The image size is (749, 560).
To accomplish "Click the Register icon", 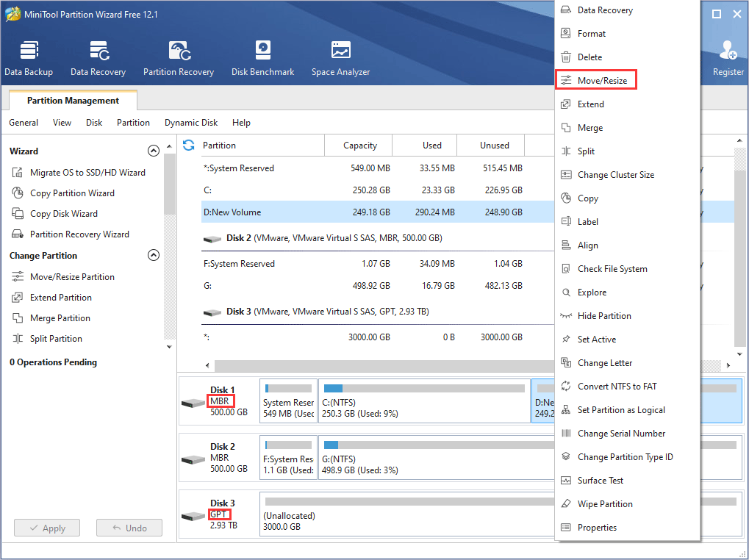I will (x=727, y=50).
